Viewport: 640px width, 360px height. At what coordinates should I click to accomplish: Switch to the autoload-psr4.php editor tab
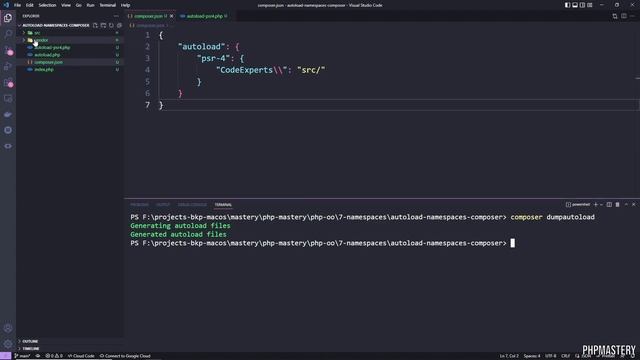[x=204, y=16]
